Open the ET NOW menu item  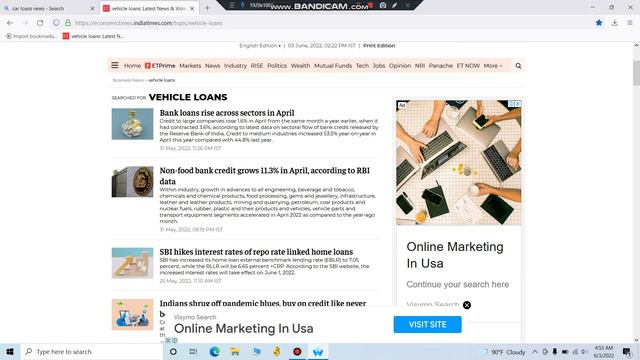468,66
